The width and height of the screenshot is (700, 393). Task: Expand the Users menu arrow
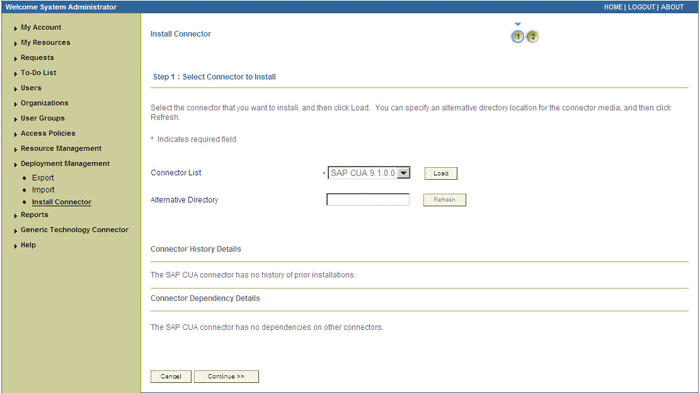click(15, 89)
